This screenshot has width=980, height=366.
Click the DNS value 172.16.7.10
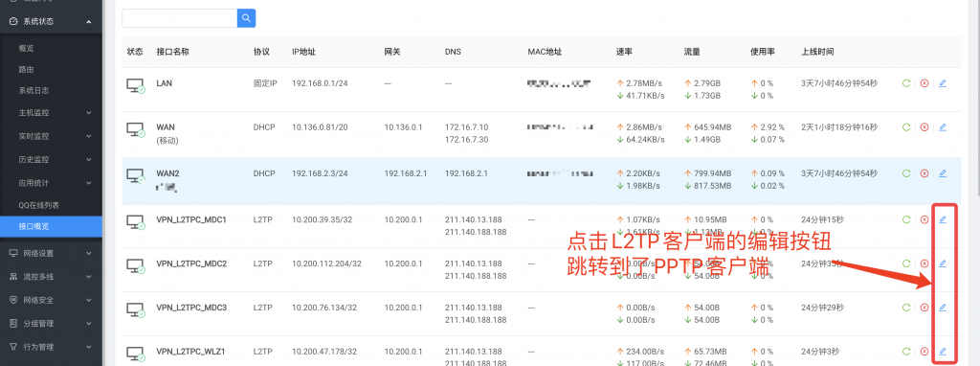point(466,127)
